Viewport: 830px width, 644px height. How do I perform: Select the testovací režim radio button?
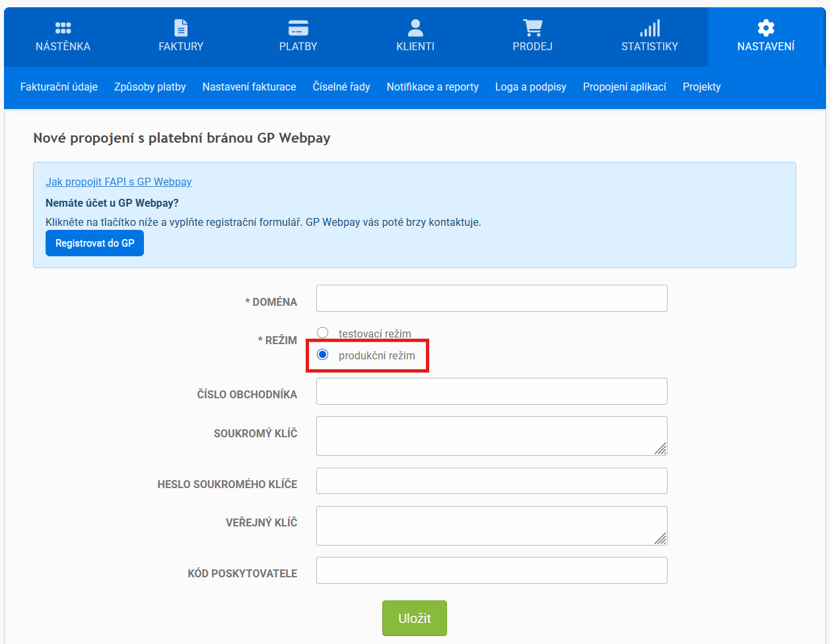pyautogui.click(x=323, y=333)
